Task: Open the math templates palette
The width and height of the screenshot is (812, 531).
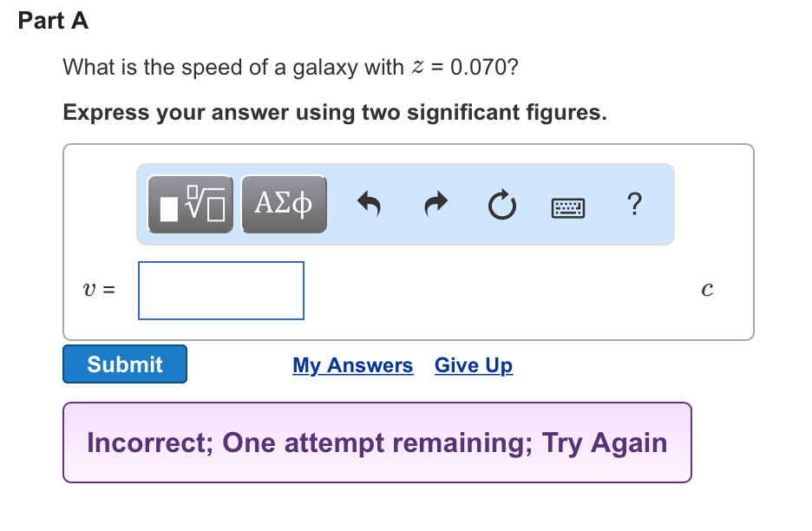Action: (189, 204)
